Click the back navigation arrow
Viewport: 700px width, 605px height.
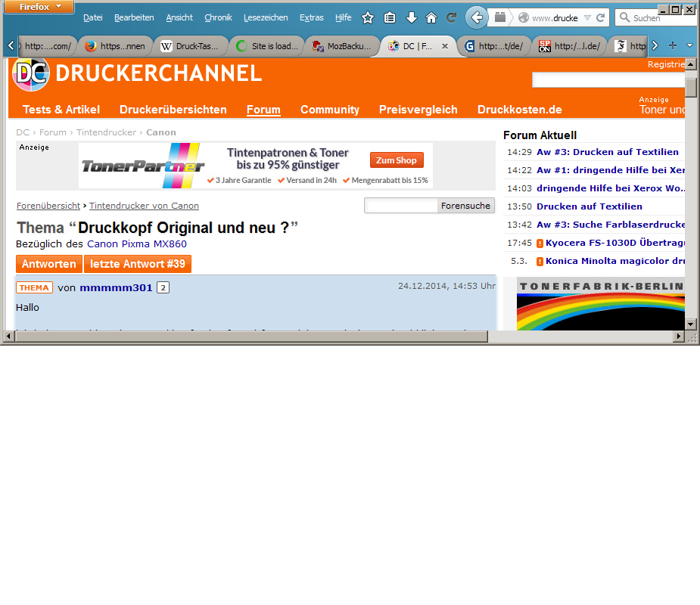pos(477,17)
